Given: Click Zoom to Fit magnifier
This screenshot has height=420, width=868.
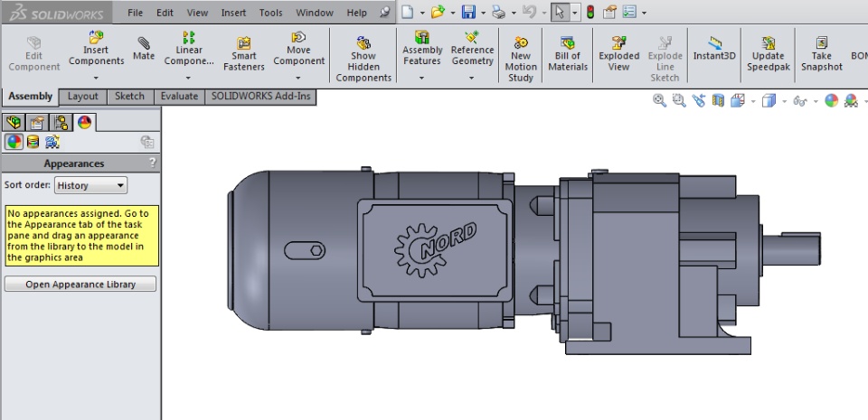Looking at the screenshot, I should pyautogui.click(x=659, y=100).
